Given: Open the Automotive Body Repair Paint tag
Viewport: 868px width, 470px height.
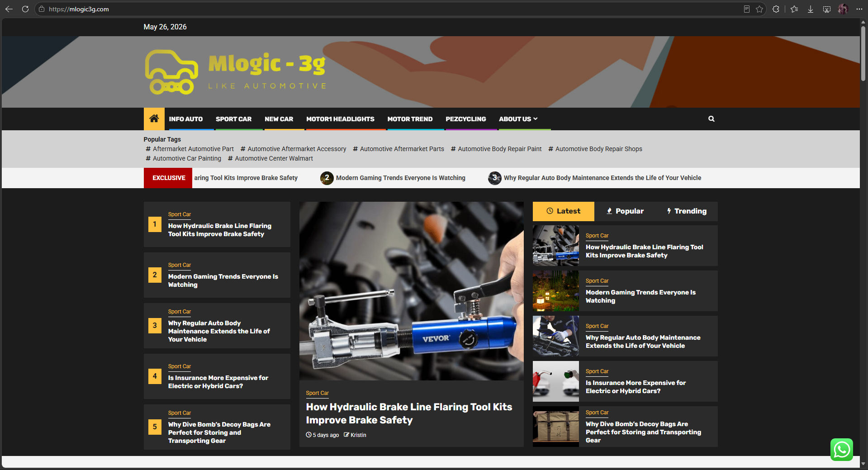Looking at the screenshot, I should point(496,149).
